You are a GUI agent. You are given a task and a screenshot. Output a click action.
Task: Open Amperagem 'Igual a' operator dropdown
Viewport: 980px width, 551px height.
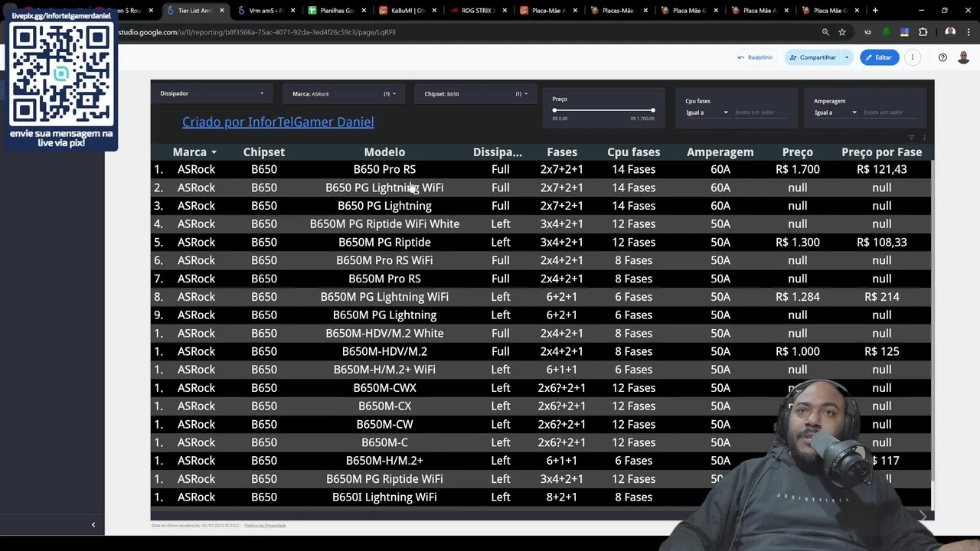pos(835,112)
